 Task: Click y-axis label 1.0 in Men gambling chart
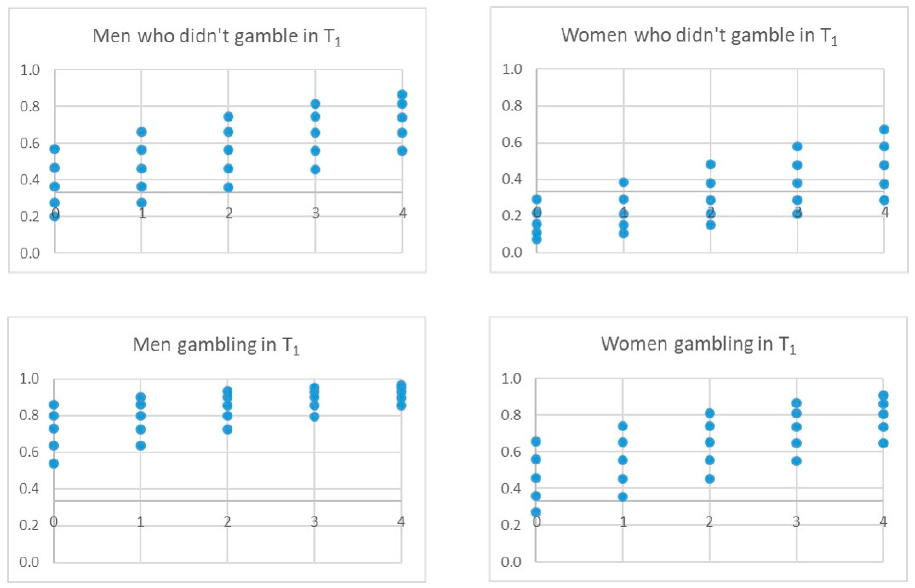[29, 379]
